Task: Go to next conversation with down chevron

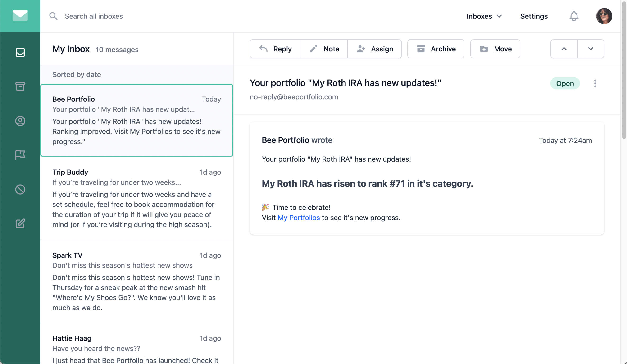Action: (591, 49)
